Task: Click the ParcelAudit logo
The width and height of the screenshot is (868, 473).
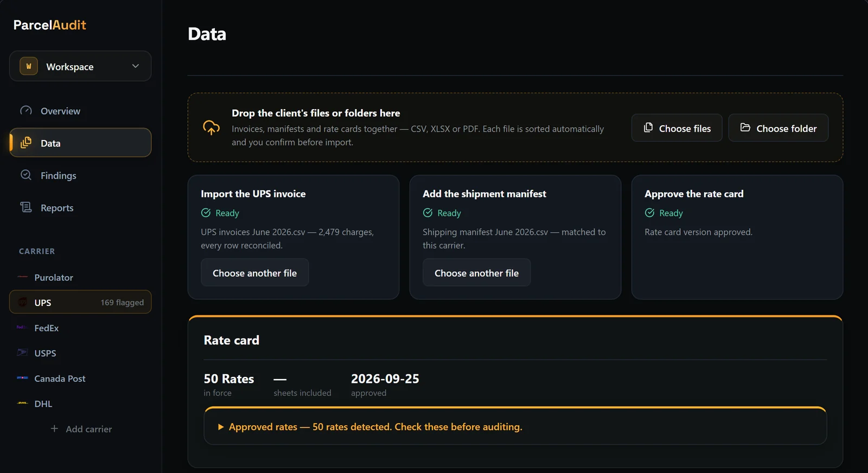Action: pos(50,25)
